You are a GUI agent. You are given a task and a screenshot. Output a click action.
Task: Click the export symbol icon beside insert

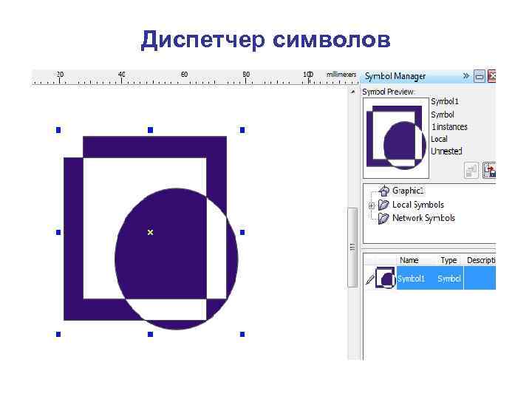pyautogui.click(x=489, y=171)
